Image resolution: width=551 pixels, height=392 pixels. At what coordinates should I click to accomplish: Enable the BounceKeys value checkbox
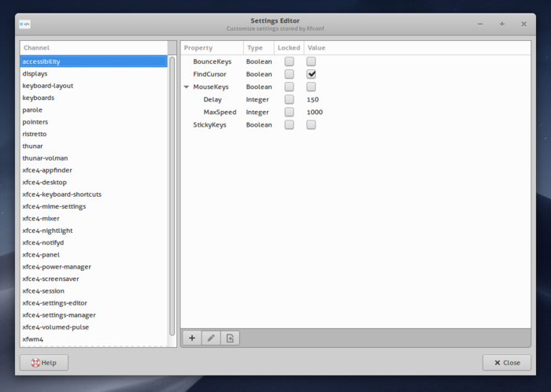pos(311,61)
